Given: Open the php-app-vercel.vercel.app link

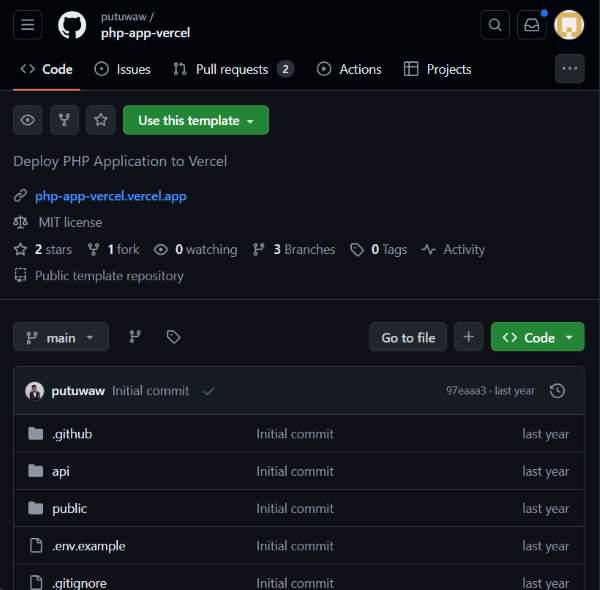Looking at the screenshot, I should click(x=110, y=196).
